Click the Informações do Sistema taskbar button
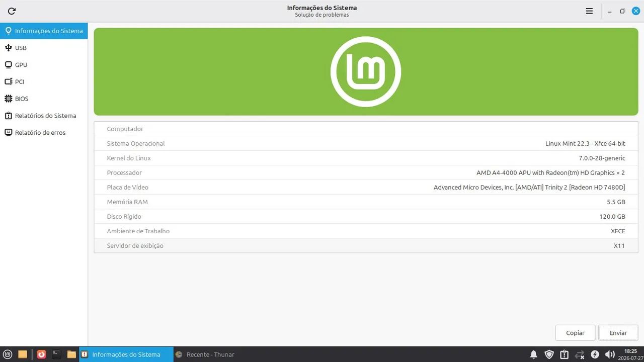Screen dimensions: 644x362 coord(126,354)
